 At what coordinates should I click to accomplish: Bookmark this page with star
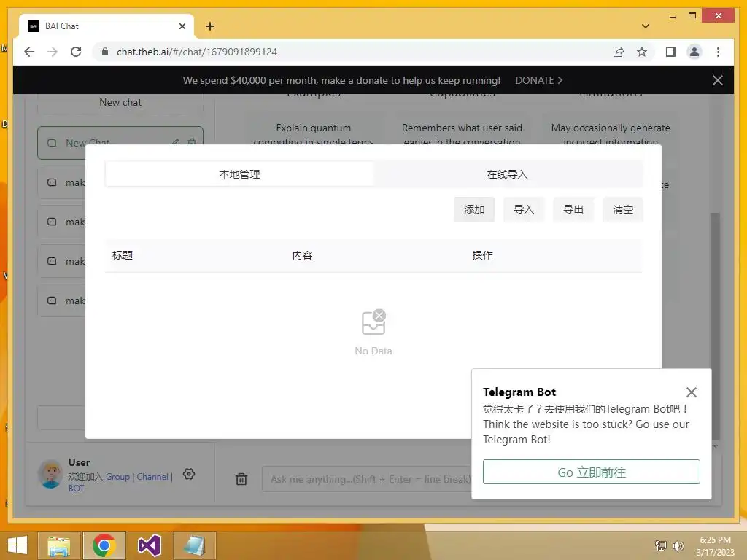coord(642,52)
